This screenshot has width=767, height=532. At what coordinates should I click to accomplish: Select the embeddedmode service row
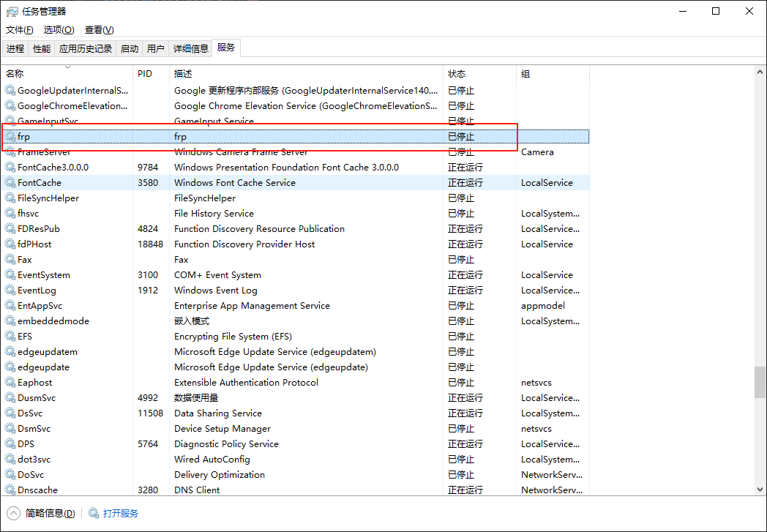coord(220,321)
